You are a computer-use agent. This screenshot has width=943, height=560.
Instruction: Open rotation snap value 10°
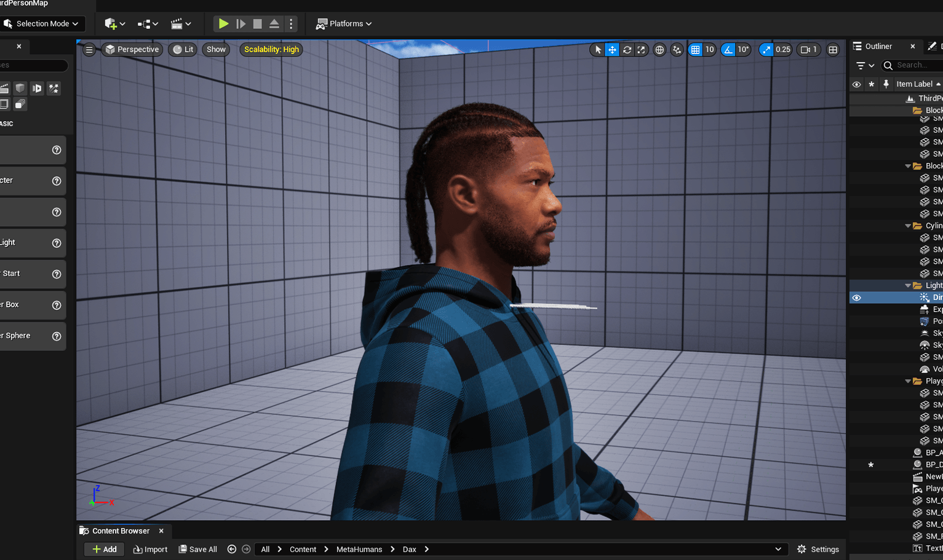(744, 50)
